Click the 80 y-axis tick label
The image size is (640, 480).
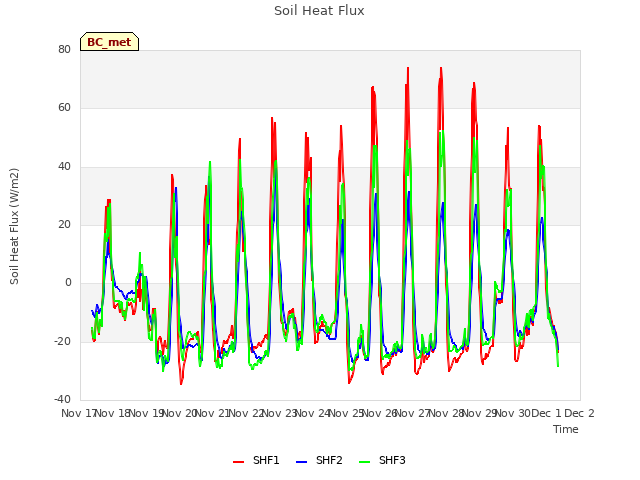click(x=64, y=49)
